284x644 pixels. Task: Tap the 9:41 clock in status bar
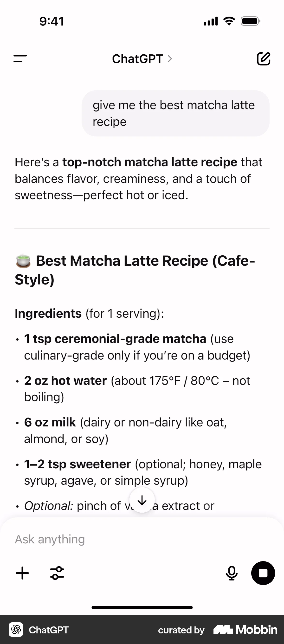(x=52, y=21)
